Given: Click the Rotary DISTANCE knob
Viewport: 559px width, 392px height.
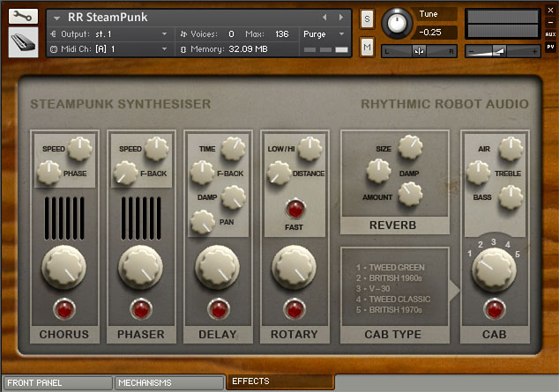Looking at the screenshot, I should click(x=279, y=173).
